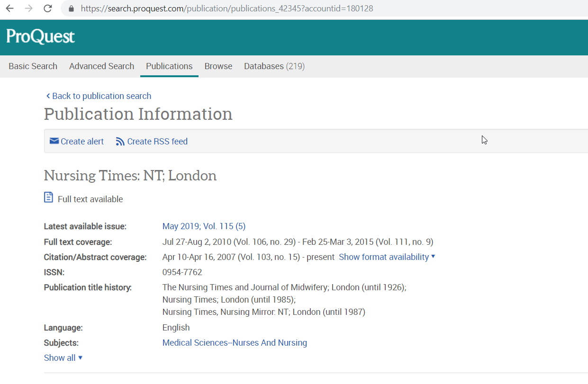Image resolution: width=588 pixels, height=384 pixels.
Task: Select the Publications tab
Action: click(x=169, y=66)
